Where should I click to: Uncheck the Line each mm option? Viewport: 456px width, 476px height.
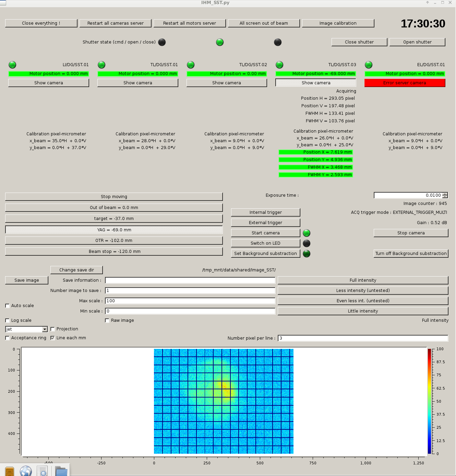click(x=52, y=338)
